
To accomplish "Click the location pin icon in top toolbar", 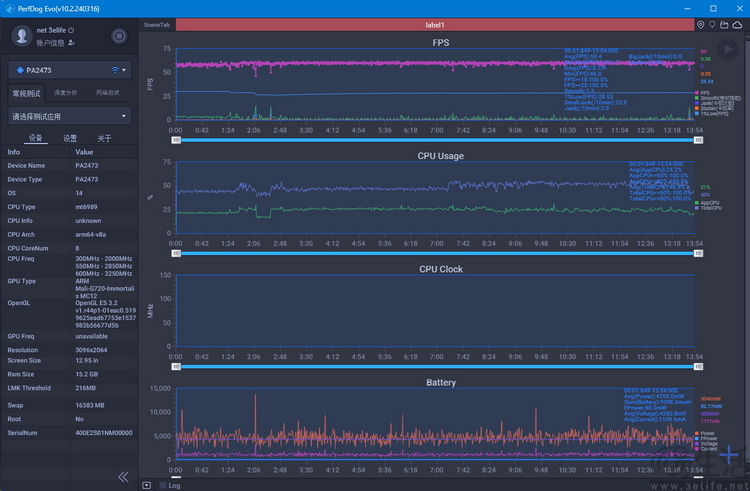I will point(700,25).
